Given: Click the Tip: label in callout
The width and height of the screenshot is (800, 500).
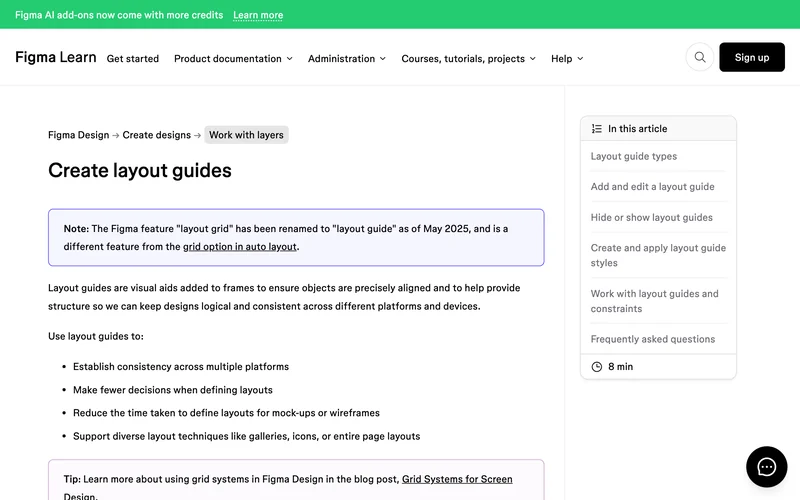Looking at the screenshot, I should coord(72,480).
